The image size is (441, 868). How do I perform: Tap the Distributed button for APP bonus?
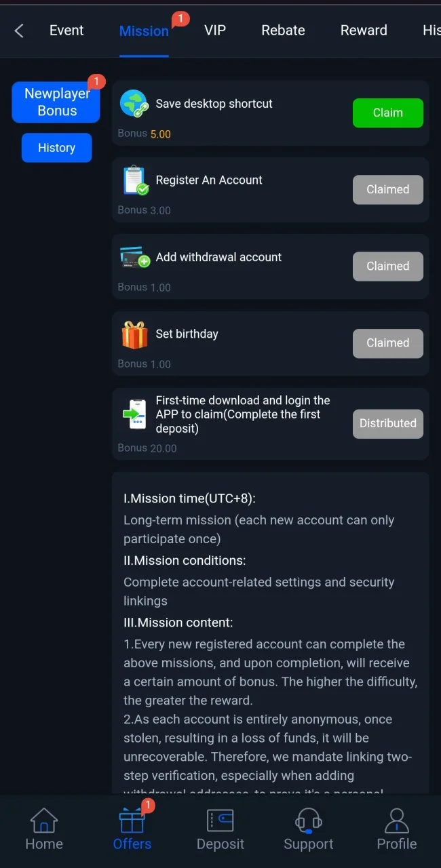[388, 424]
